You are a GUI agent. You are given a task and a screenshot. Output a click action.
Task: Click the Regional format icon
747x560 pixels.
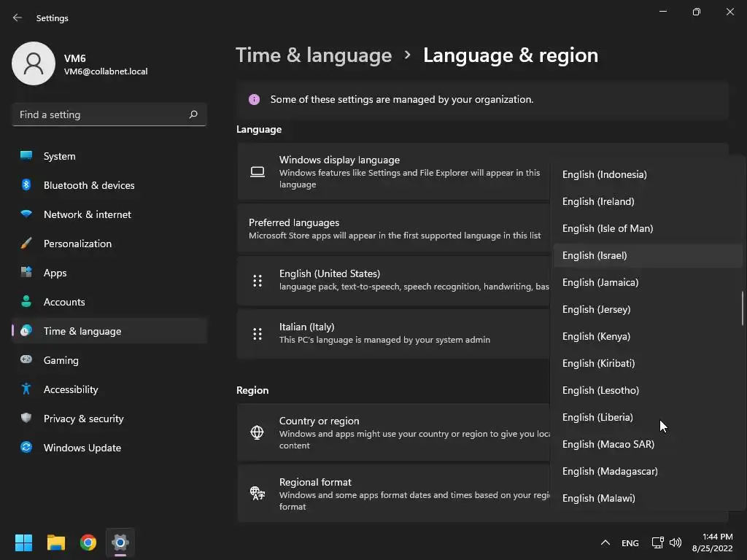tap(258, 494)
